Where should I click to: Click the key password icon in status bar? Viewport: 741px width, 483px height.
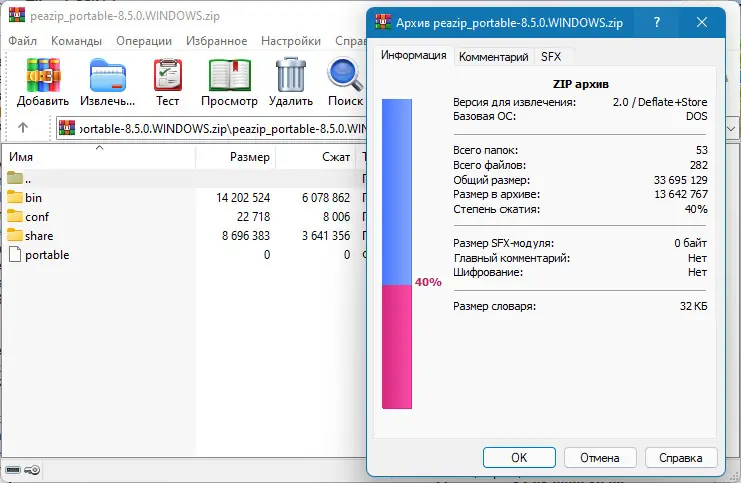[x=32, y=470]
